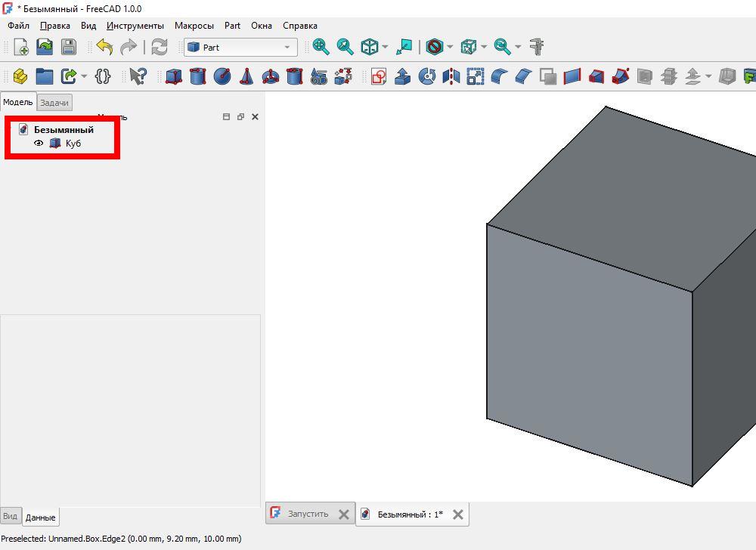Undo the last action
This screenshot has width=756, height=550.
[x=104, y=47]
